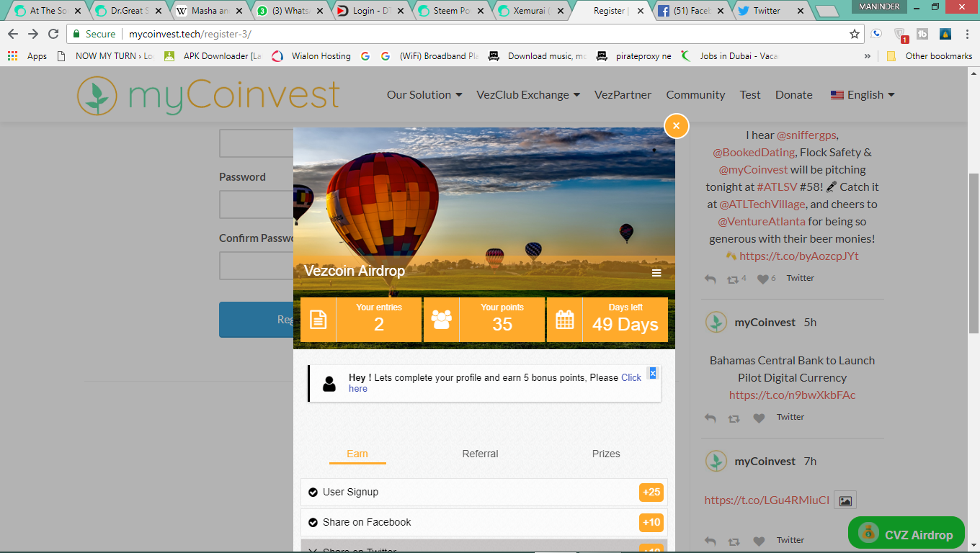Open the Other bookmarks folder
Image resolution: width=980 pixels, height=553 pixels.
[930, 56]
